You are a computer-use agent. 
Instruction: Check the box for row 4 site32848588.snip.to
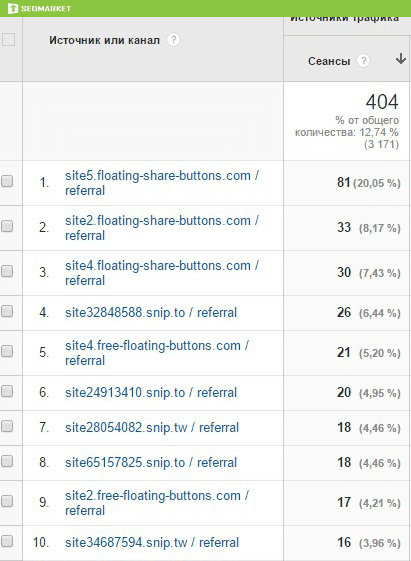pos(7,311)
